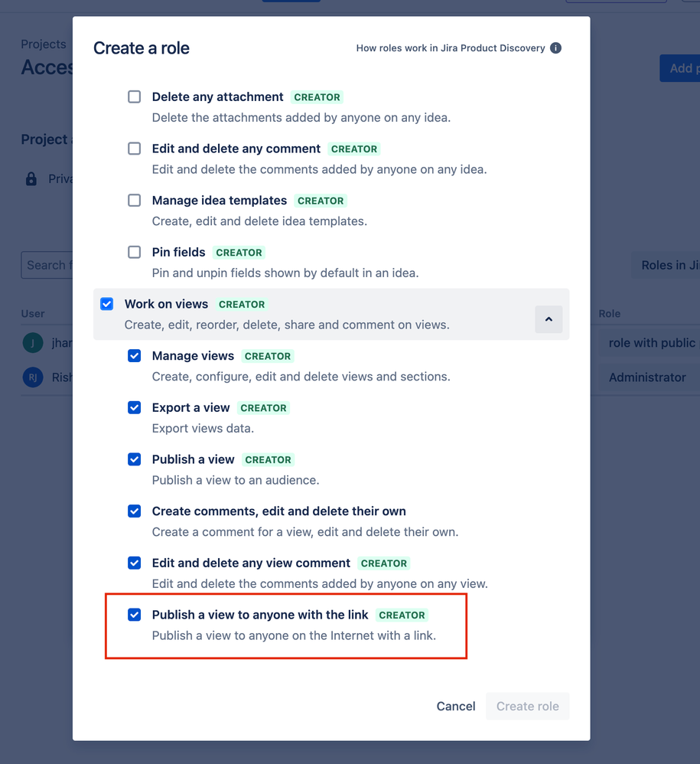
Task: Tick the Manage idea templates checkbox
Action: coord(135,201)
